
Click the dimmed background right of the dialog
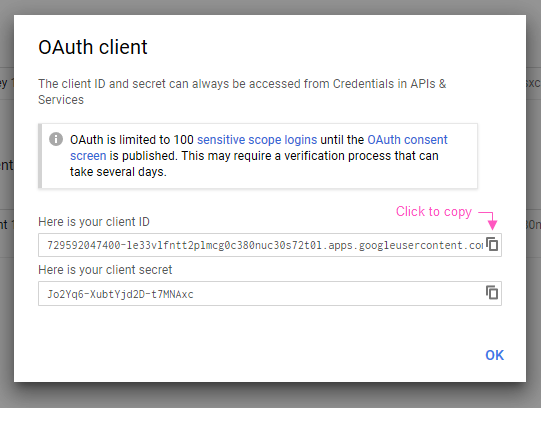click(533, 207)
